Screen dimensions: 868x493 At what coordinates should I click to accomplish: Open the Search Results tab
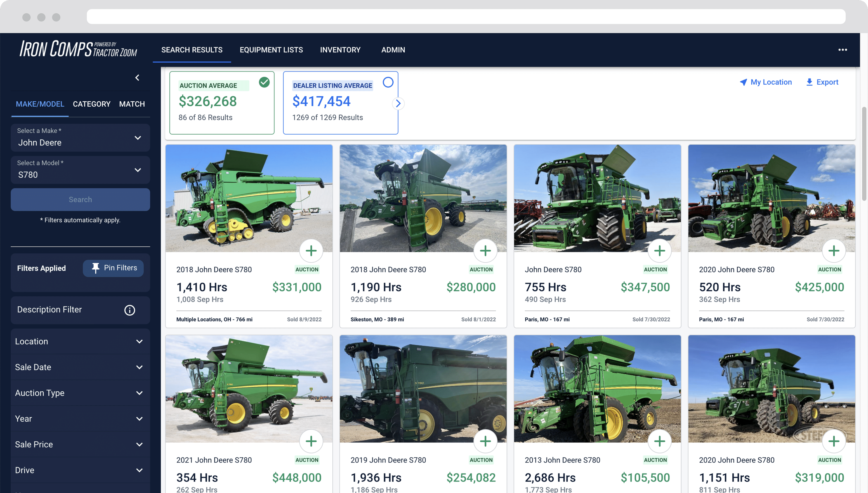click(x=192, y=50)
